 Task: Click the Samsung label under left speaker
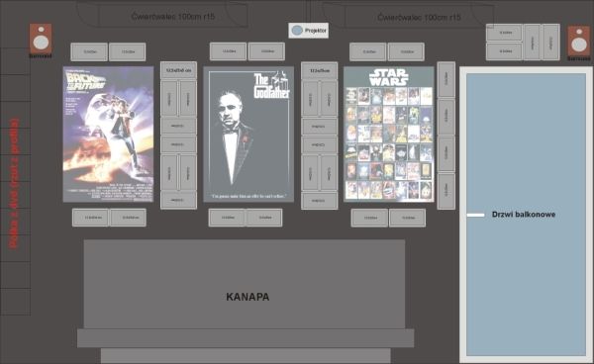click(41, 56)
